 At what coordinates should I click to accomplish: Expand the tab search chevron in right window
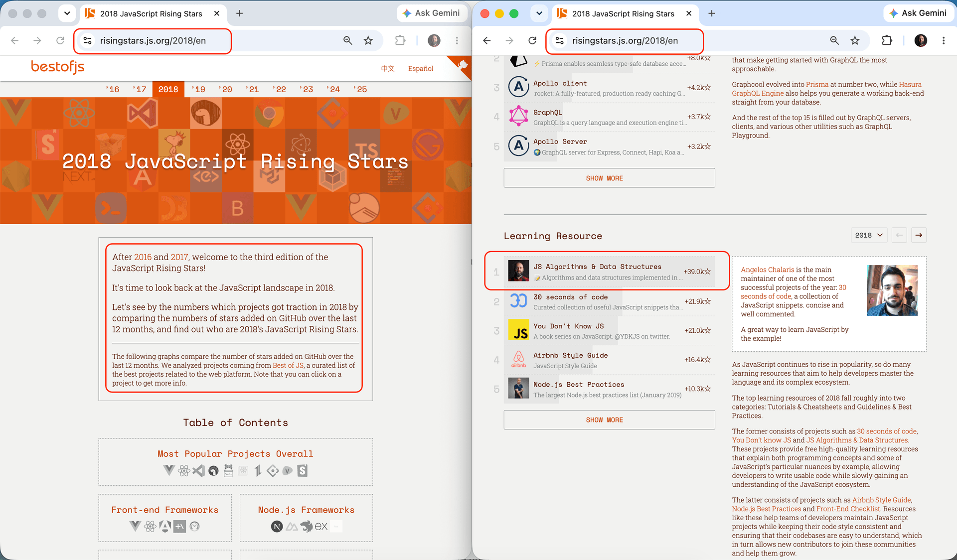pos(539,13)
